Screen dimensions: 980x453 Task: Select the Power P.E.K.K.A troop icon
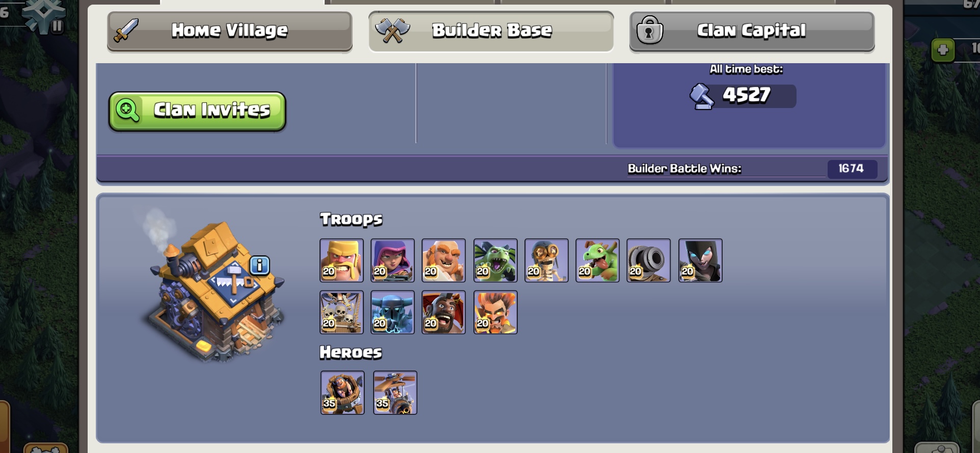(392, 312)
